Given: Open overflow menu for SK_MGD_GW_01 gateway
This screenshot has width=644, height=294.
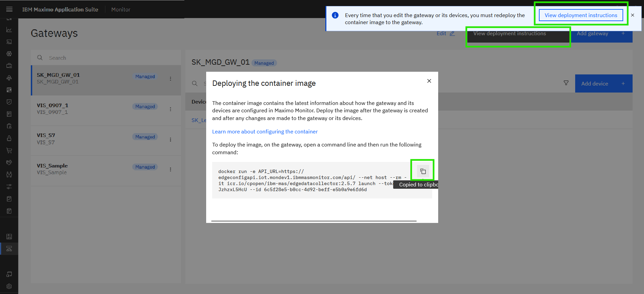Looking at the screenshot, I should [x=171, y=79].
